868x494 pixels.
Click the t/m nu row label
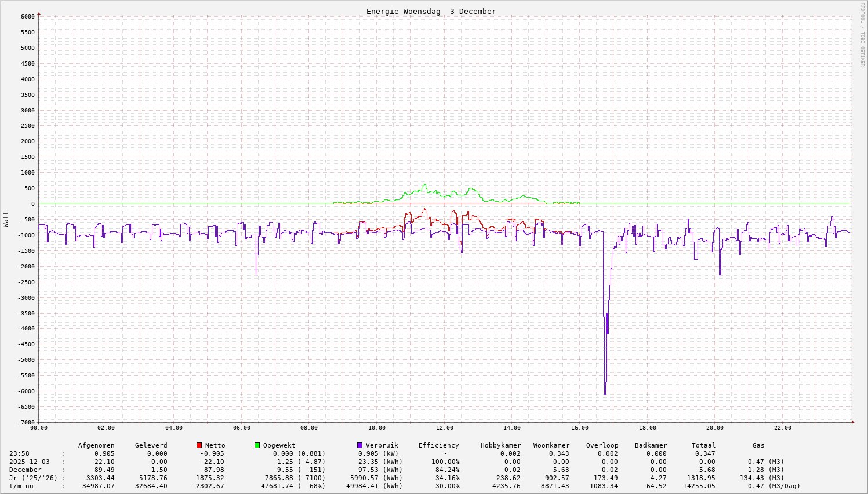pos(21,486)
